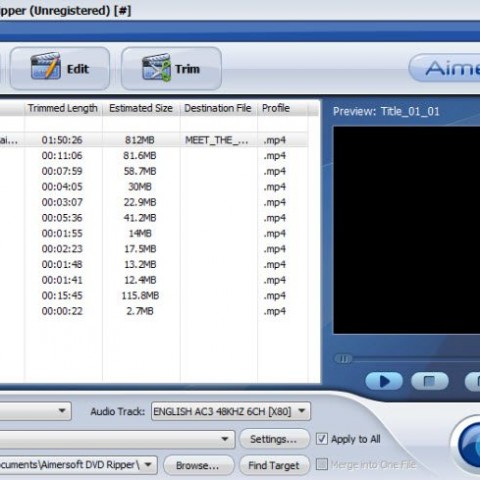The image size is (480, 480).
Task: Start ripping with the round blue button
Action: (x=467, y=444)
